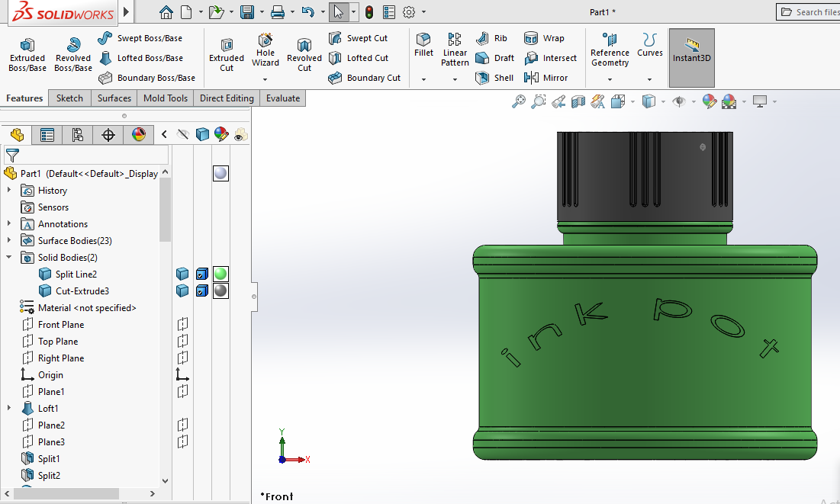Open the Linear Pattern dropdown arrow

point(455,79)
